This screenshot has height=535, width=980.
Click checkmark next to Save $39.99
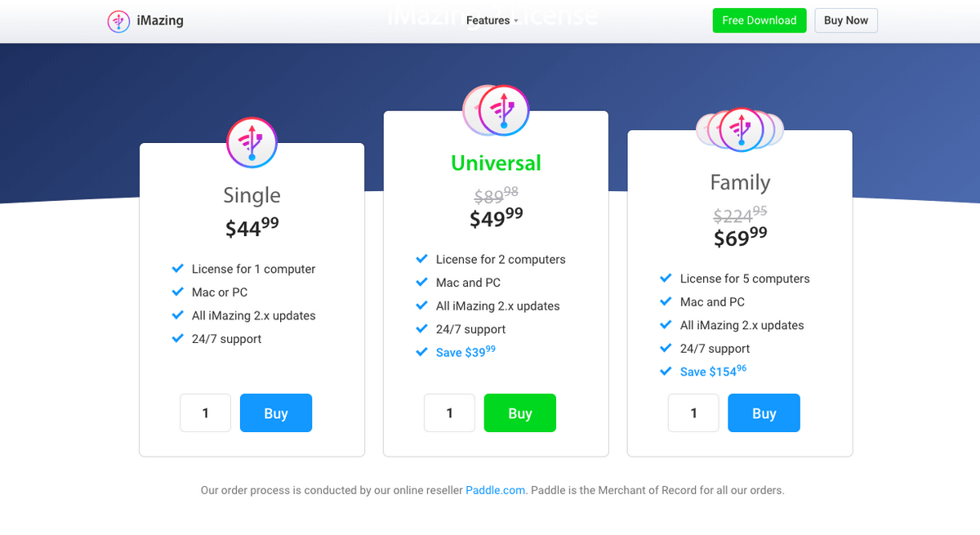(x=421, y=352)
